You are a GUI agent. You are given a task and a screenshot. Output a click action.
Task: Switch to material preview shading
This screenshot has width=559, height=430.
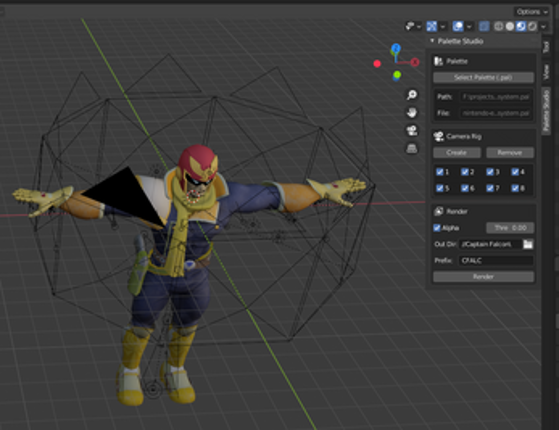521,26
